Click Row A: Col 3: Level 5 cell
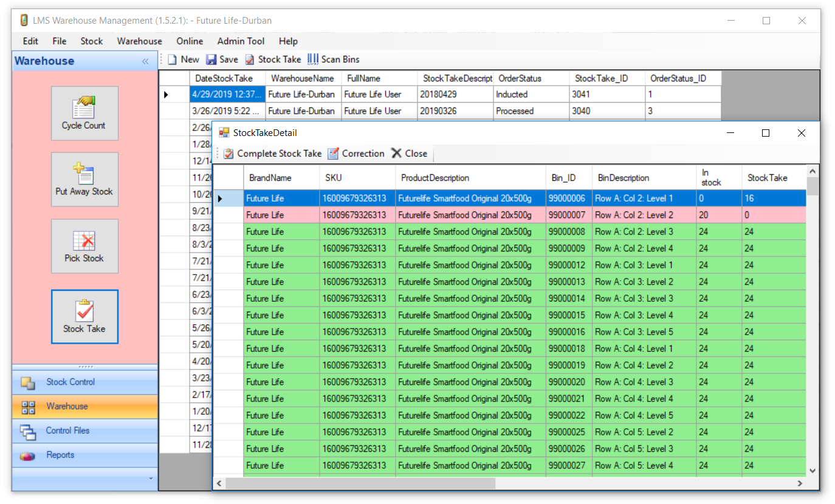This screenshot has width=835, height=504. 644,332
